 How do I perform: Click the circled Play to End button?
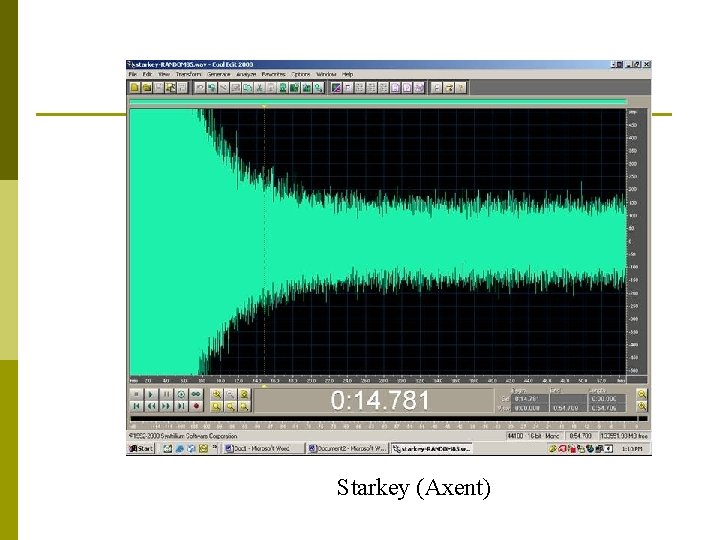(x=181, y=394)
